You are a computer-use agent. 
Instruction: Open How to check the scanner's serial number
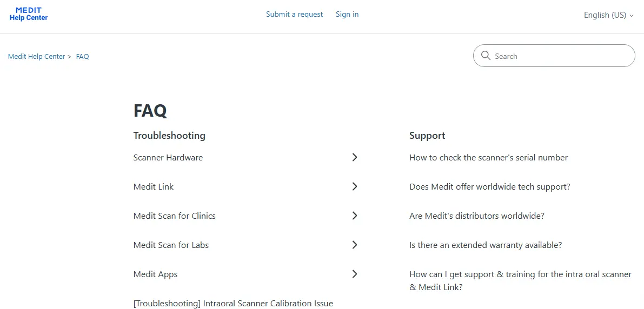point(488,158)
